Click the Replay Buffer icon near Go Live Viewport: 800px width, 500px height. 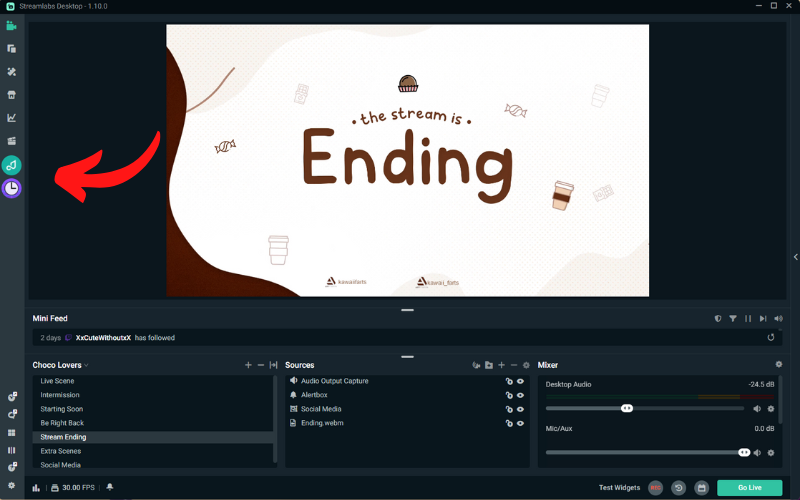(x=679, y=487)
